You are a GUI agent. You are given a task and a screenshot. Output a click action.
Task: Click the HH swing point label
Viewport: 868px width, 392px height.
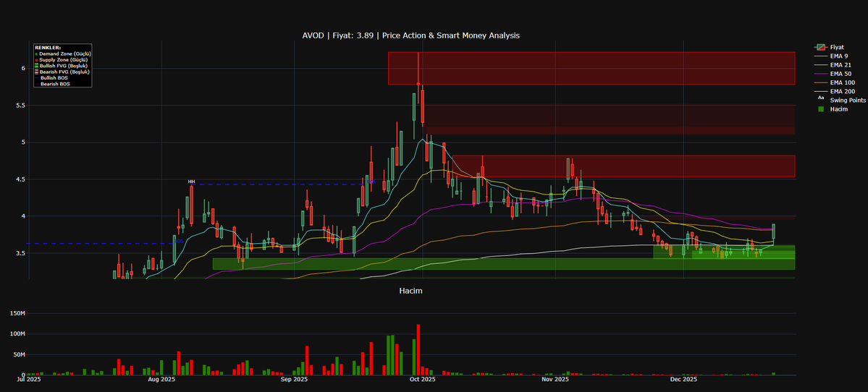(x=192, y=182)
